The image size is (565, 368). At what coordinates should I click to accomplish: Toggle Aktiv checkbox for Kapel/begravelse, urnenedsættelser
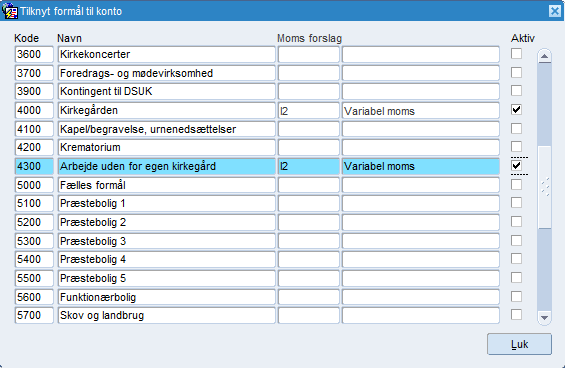pyautogui.click(x=516, y=128)
